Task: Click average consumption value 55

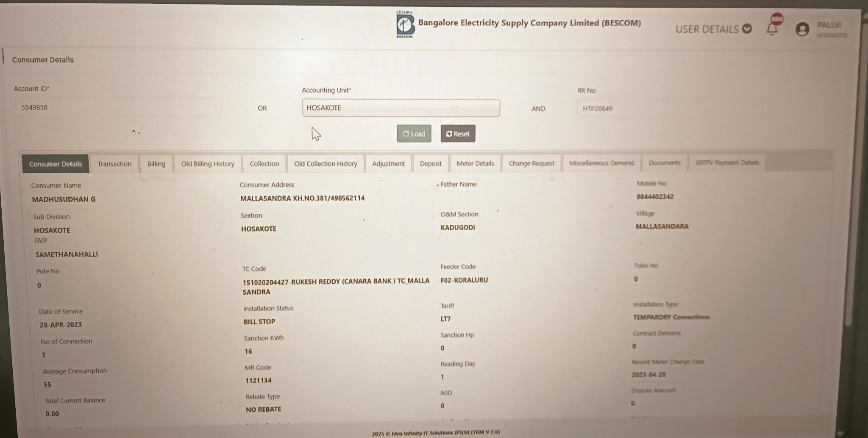Action: click(x=47, y=385)
